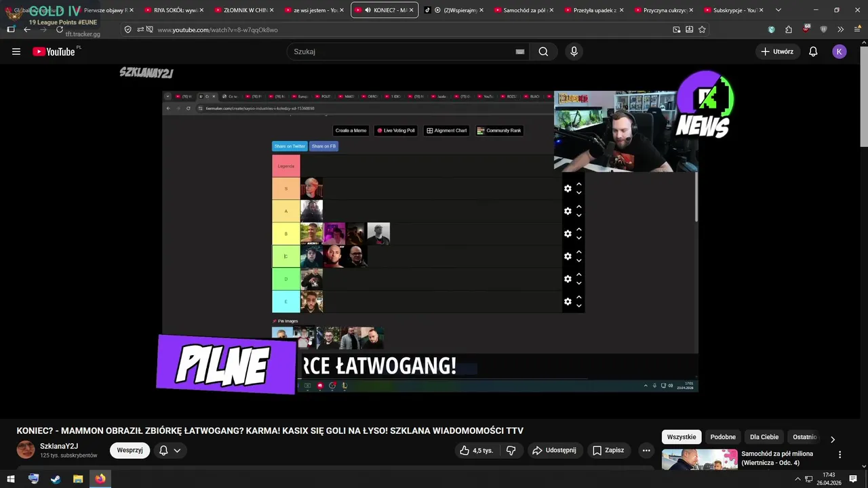The width and height of the screenshot is (868, 488).
Task: Click the Wesprzyj button
Action: [130, 450]
